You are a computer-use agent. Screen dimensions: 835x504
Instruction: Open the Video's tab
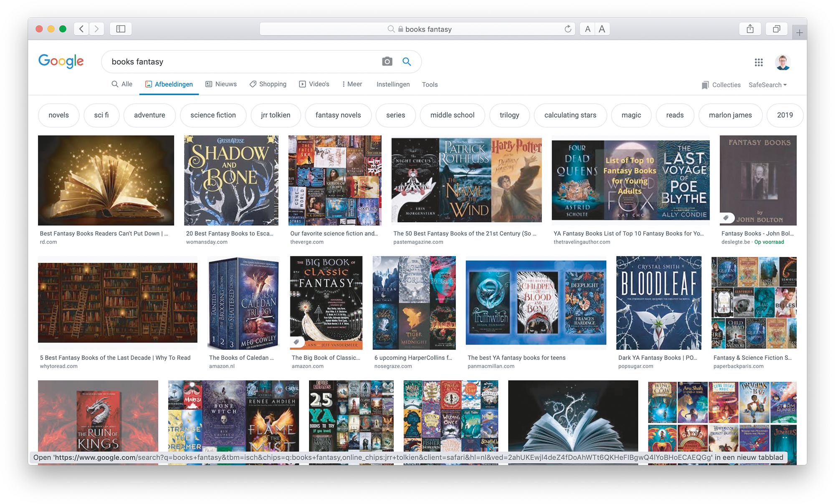point(314,84)
